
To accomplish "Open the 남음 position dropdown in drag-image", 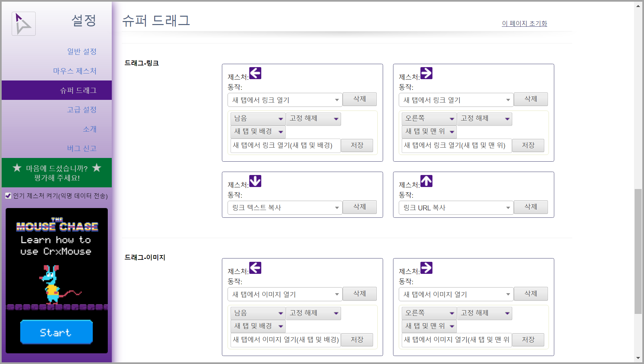I will (258, 313).
